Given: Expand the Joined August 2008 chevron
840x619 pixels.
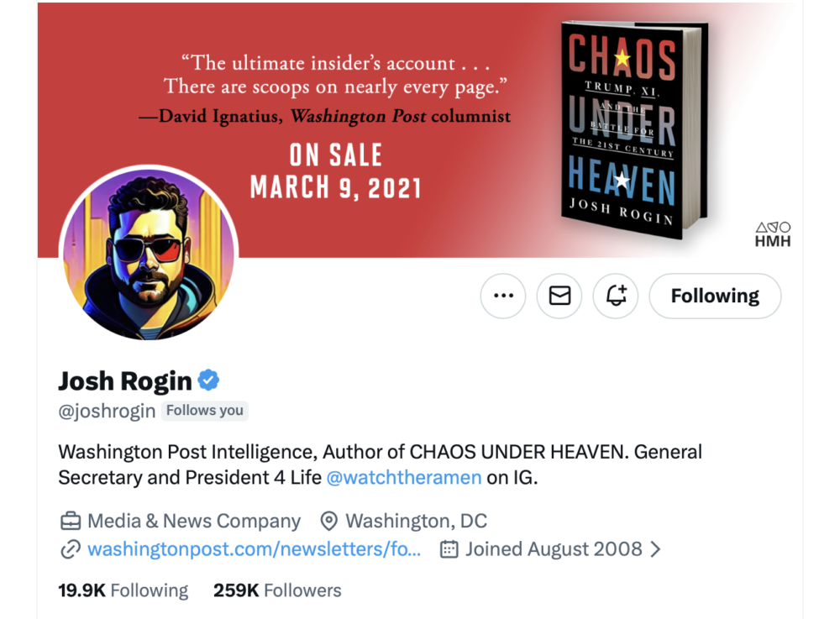Looking at the screenshot, I should pyautogui.click(x=656, y=549).
